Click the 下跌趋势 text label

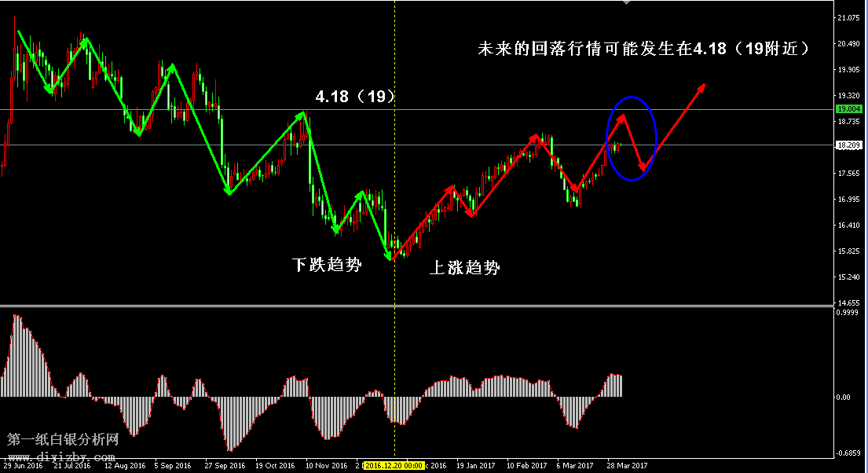coord(327,265)
